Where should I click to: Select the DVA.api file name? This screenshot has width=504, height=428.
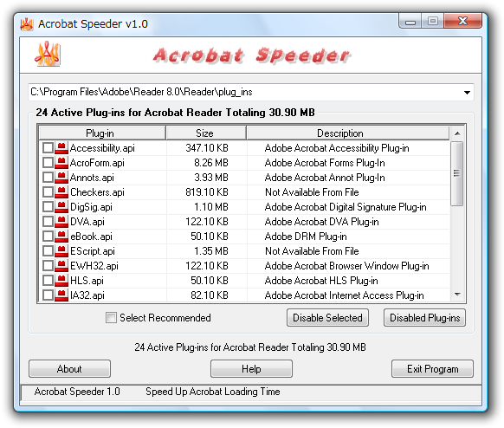87,222
